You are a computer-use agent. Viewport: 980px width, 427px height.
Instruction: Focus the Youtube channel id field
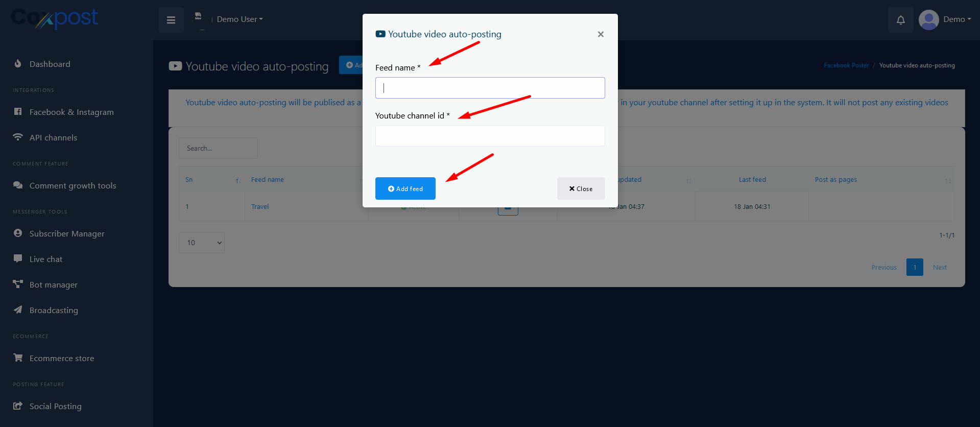click(x=490, y=136)
